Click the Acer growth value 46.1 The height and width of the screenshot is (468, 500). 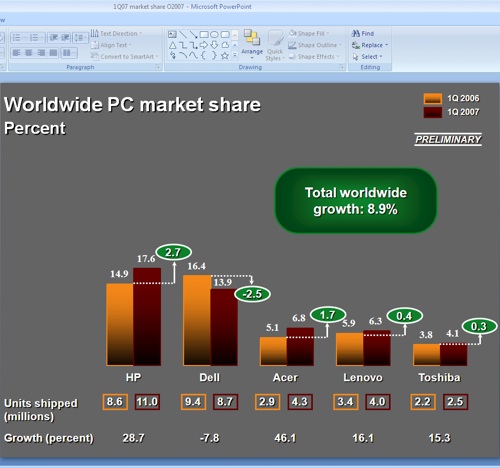(x=285, y=438)
